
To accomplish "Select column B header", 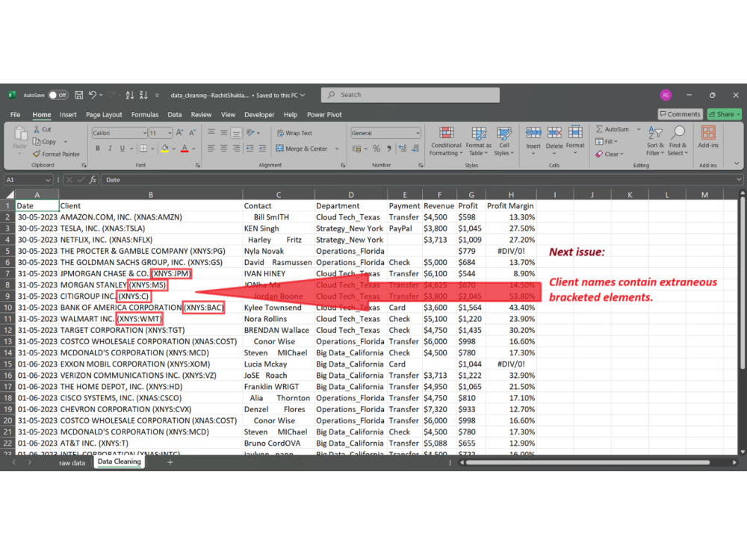I will click(x=151, y=195).
